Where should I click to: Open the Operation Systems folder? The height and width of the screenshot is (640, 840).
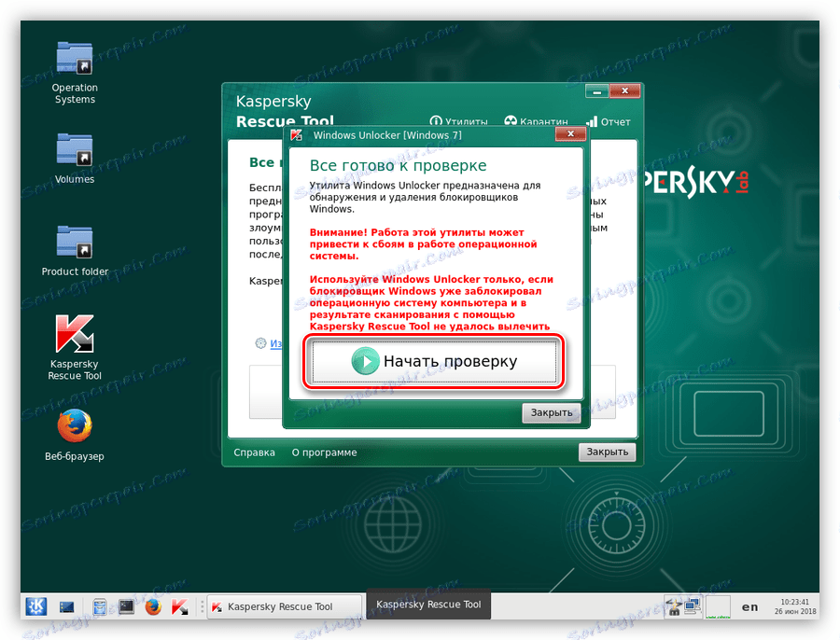[73, 58]
